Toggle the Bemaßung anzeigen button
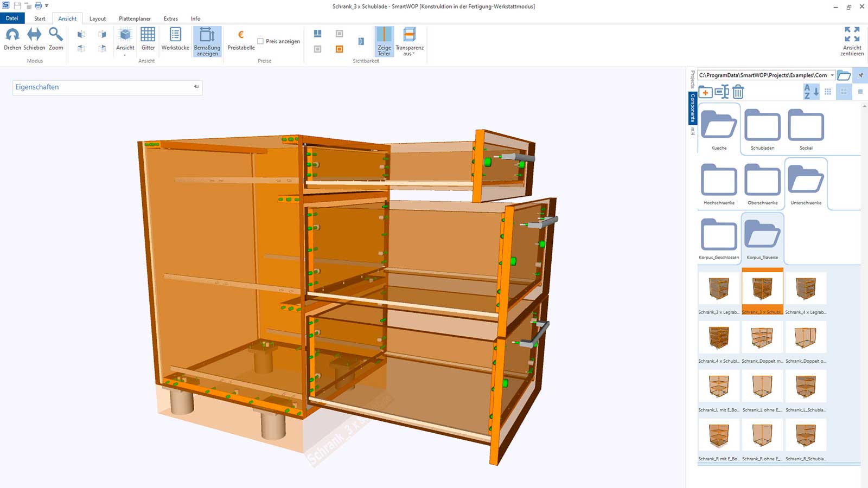The image size is (868, 488). (x=207, y=41)
